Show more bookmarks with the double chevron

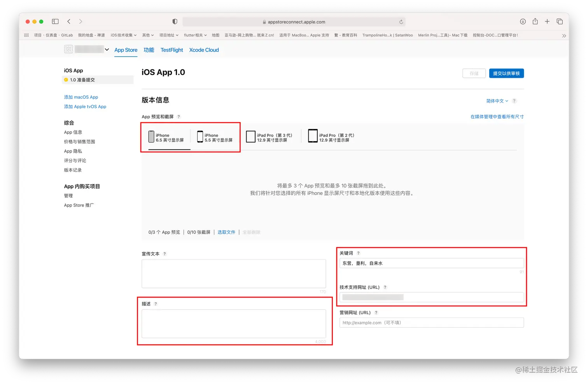tap(564, 35)
